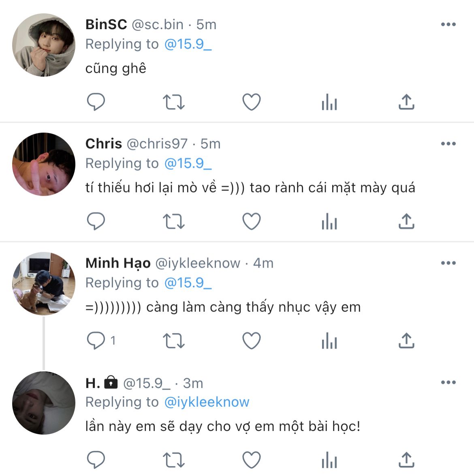The width and height of the screenshot is (474, 476).
Task: Like the last tweet from H.
Action: (x=251, y=460)
